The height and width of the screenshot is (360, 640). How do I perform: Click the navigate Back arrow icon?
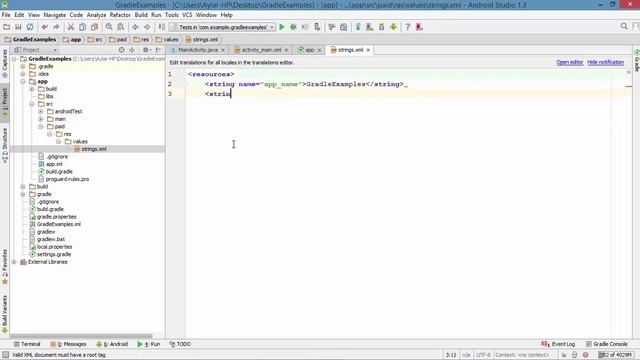(135, 27)
